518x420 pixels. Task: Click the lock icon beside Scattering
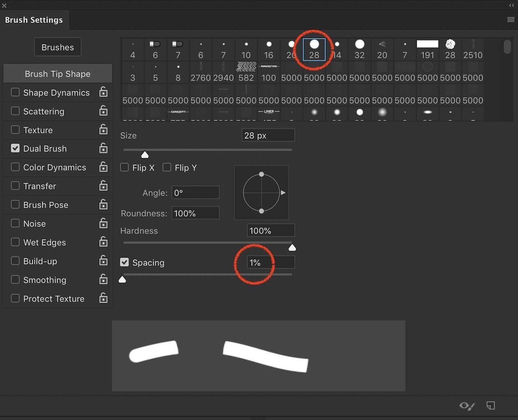click(x=103, y=111)
